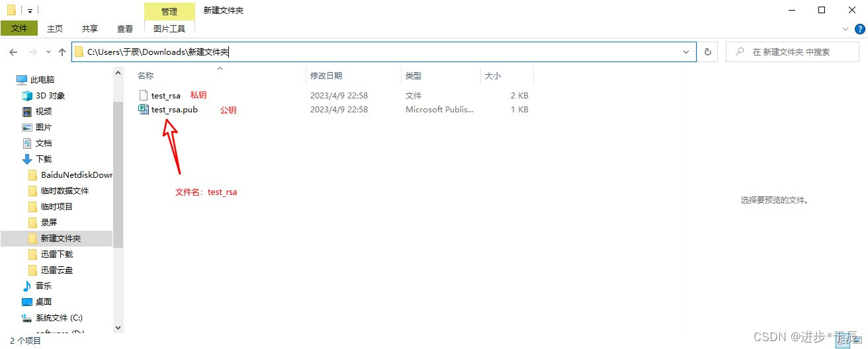868x349 pixels.
Task: Click the test_rsa.pub modified date 2023/4/9 22:58
Action: tap(339, 110)
